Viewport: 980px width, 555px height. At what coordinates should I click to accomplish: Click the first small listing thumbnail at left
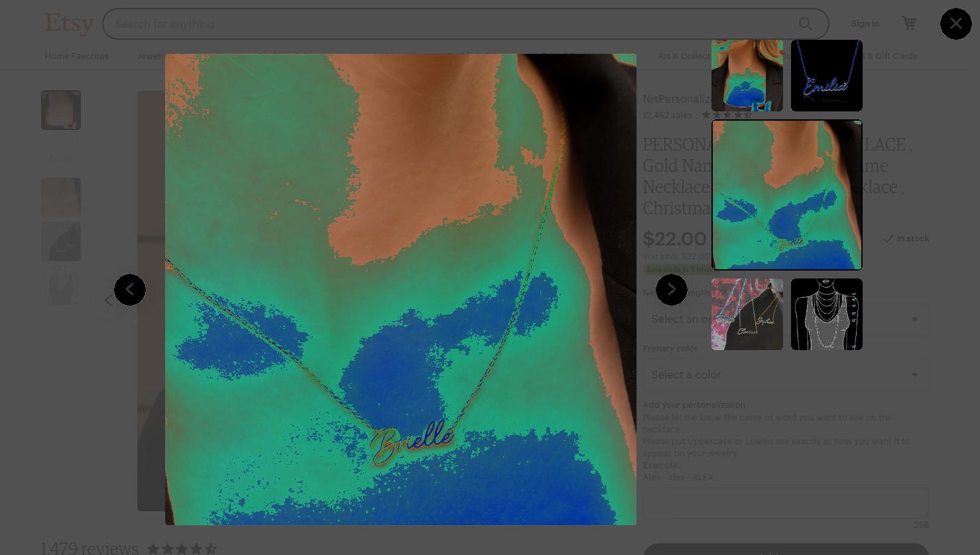pyautogui.click(x=61, y=110)
